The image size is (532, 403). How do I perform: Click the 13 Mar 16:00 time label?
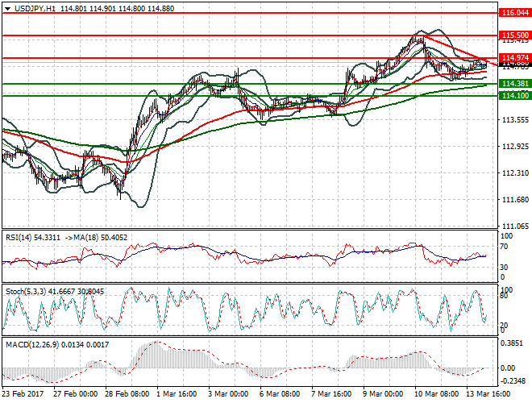pos(488,394)
